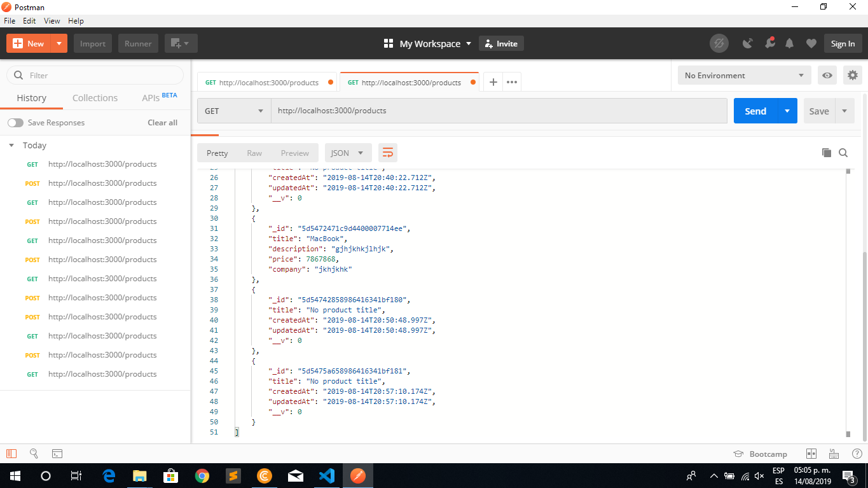
Task: Focus the sidebar Filter search field
Action: (x=95, y=75)
